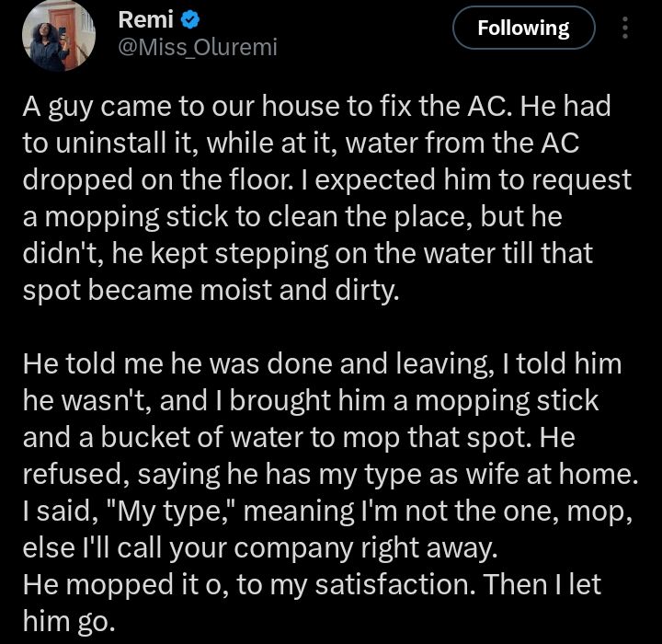
Task: Open Remi's profile picture
Action: click(x=59, y=34)
